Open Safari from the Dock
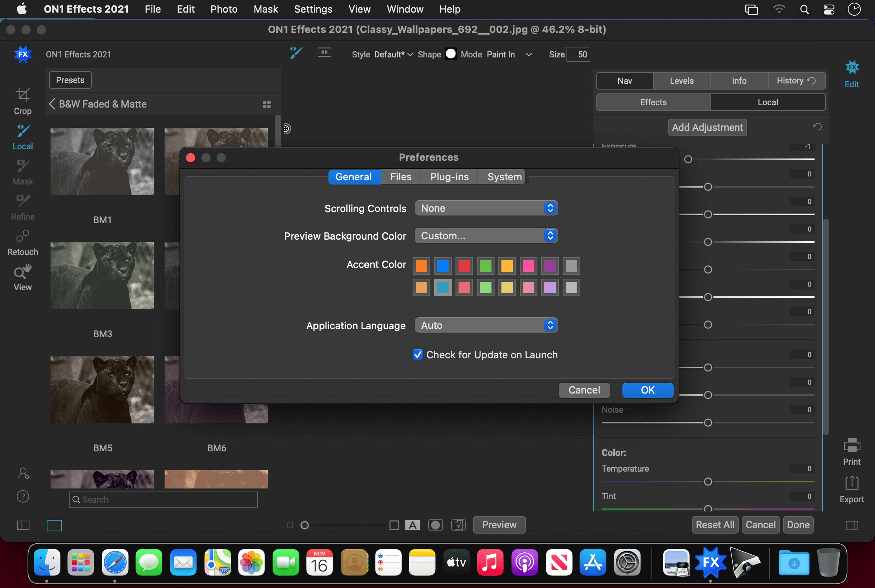This screenshot has width=875, height=588. (115, 562)
